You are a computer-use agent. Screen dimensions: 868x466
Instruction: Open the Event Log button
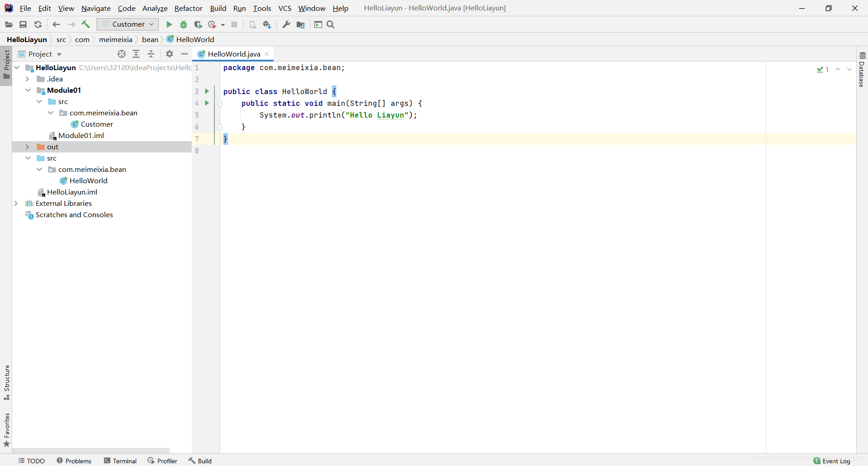pos(832,461)
